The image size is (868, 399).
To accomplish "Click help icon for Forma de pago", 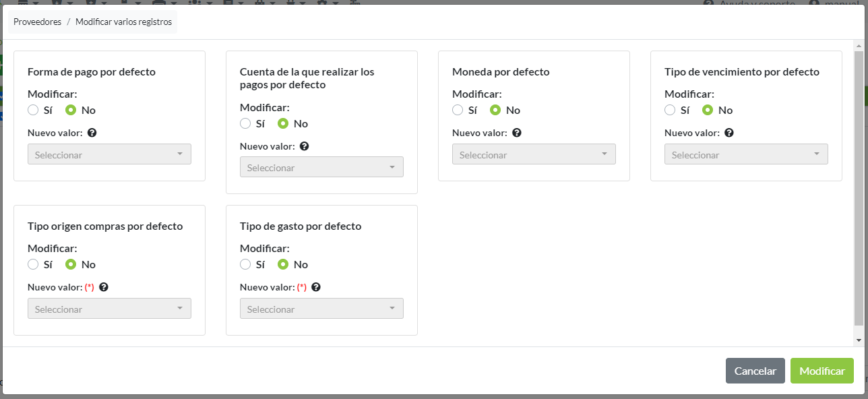I will [92, 133].
